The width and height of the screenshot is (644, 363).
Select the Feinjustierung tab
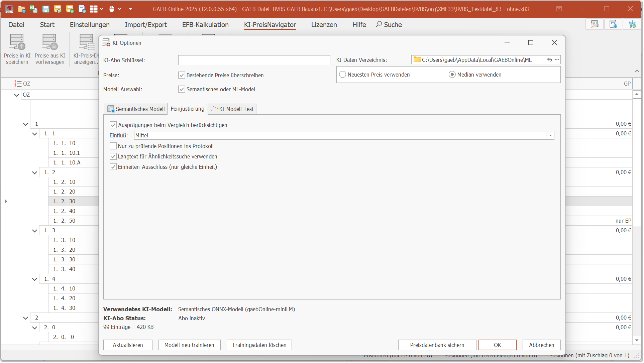point(188,109)
